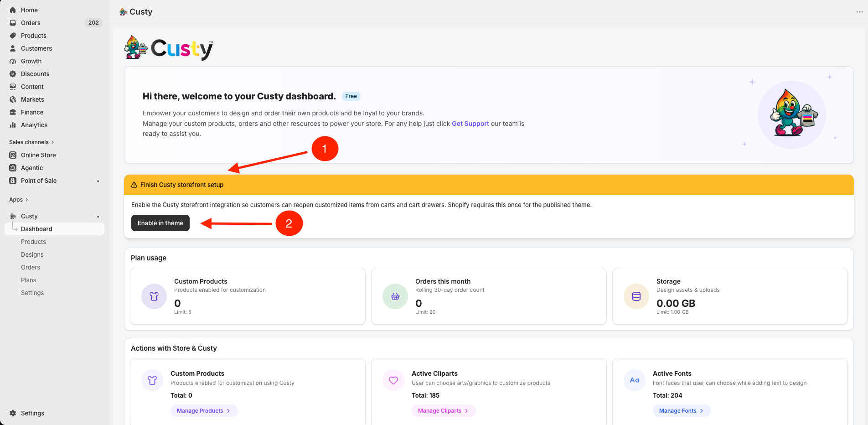The image size is (868, 425).
Task: Open the three-dot menu at top right
Action: 859,12
